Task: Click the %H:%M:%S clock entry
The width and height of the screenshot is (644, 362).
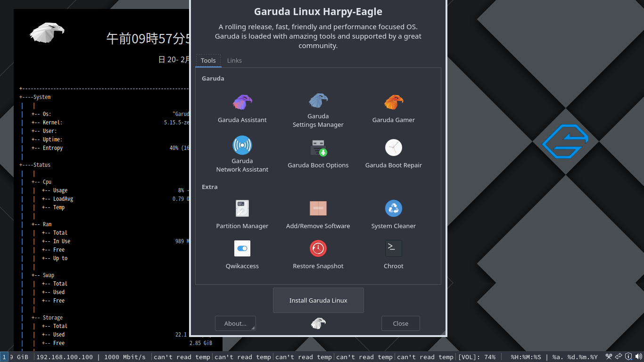Action: (x=526, y=357)
